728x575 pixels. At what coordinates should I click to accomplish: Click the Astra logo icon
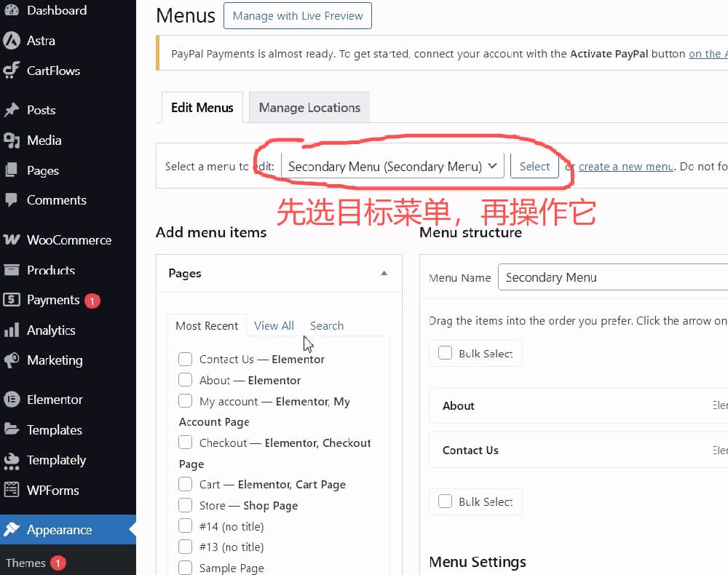pos(12,40)
